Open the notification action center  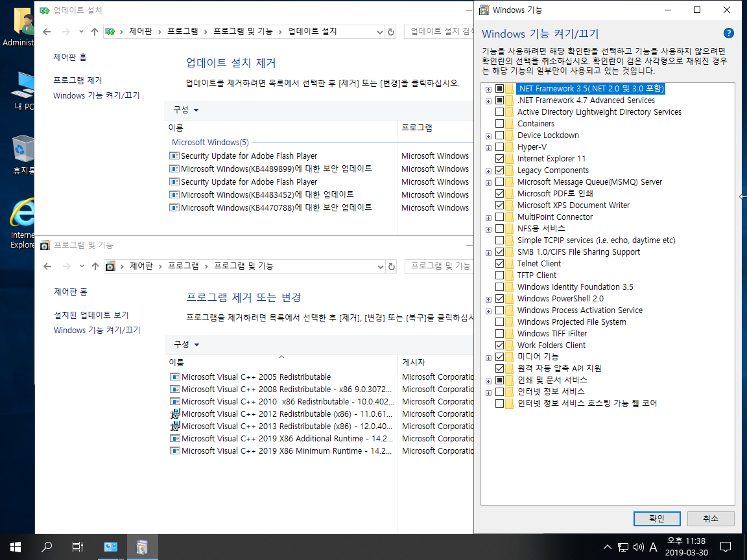[726, 546]
